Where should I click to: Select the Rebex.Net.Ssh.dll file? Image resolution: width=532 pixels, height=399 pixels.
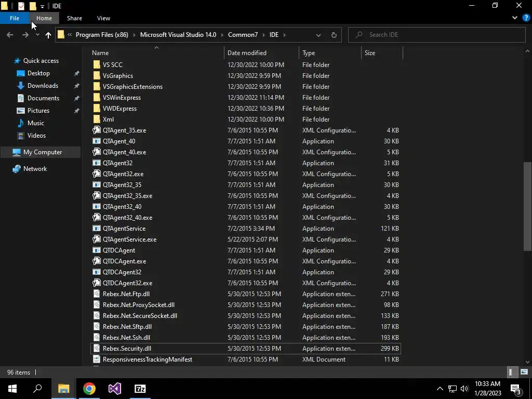[x=126, y=338]
